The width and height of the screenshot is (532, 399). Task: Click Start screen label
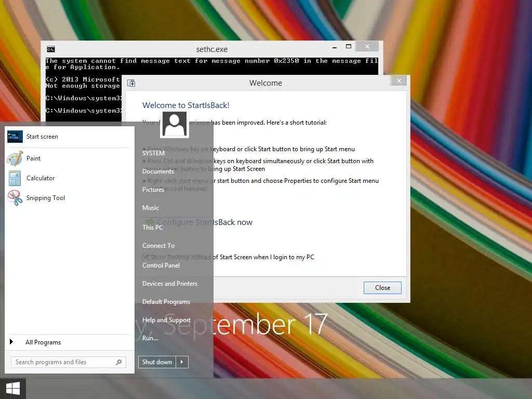[x=43, y=137]
